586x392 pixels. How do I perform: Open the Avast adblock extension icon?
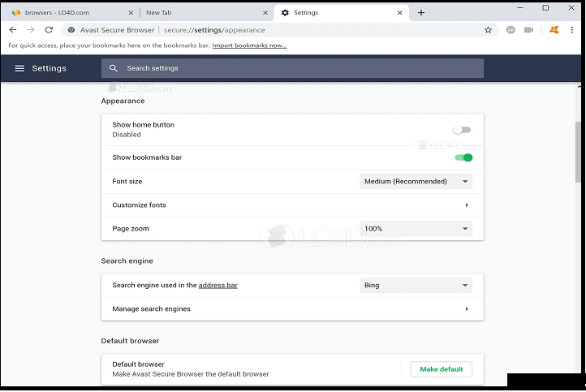tap(511, 30)
